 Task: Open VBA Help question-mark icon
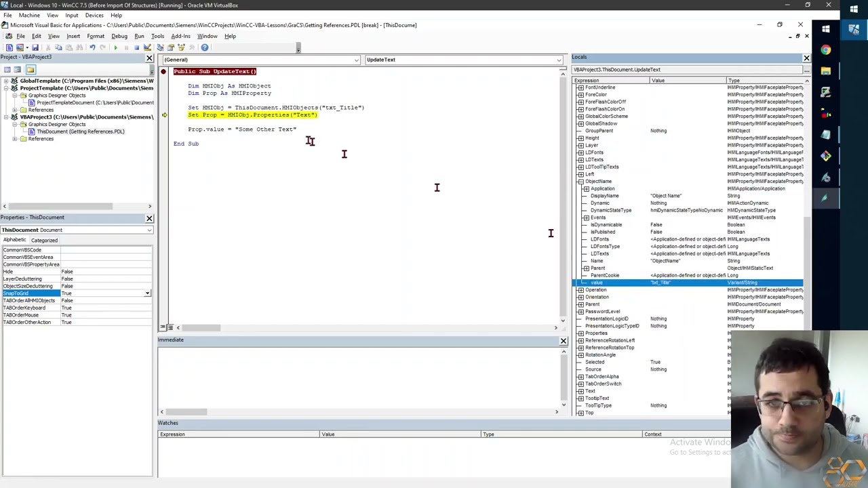coord(205,47)
